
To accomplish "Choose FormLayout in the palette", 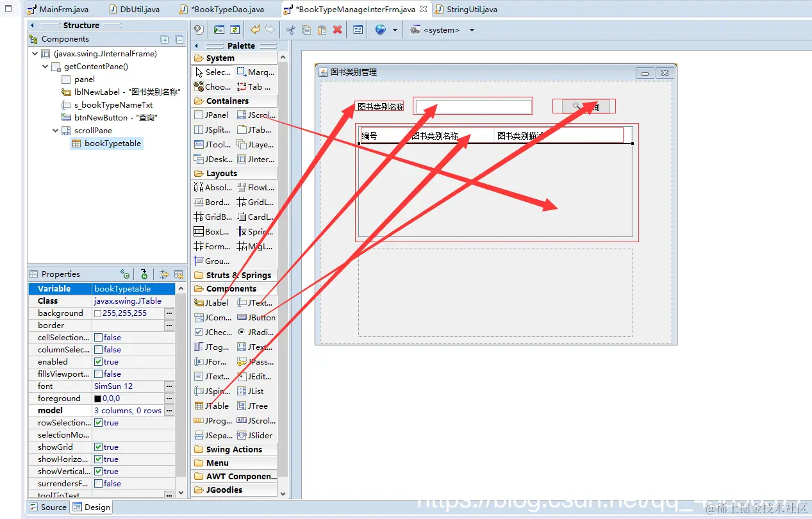I will (213, 247).
